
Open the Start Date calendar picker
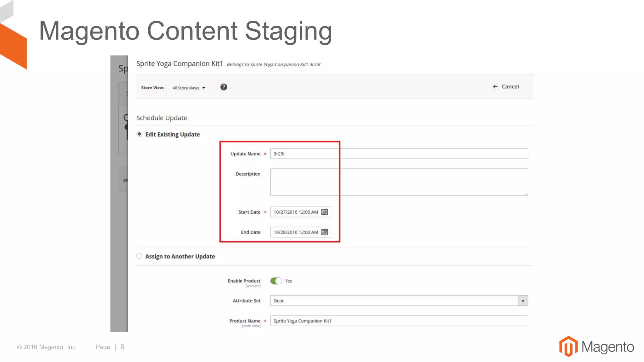[325, 212]
